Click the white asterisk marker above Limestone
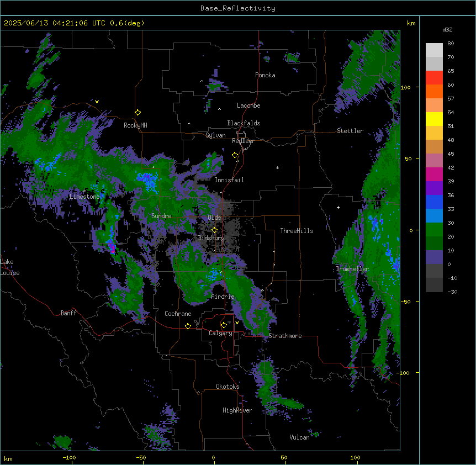 (x=84, y=191)
